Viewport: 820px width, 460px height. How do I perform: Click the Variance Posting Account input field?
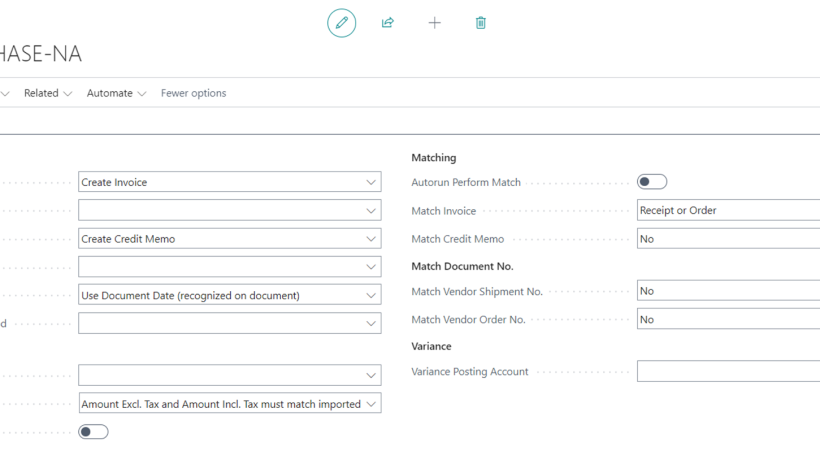727,372
